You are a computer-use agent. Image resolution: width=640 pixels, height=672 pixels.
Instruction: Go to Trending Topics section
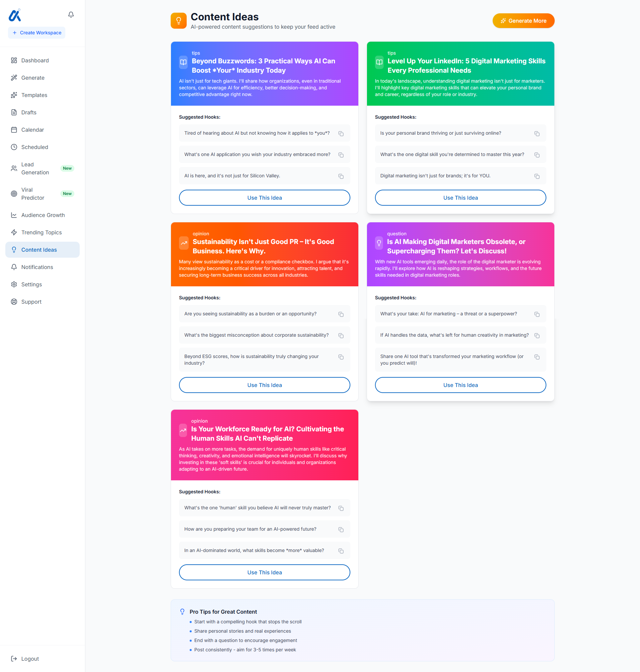tap(41, 232)
